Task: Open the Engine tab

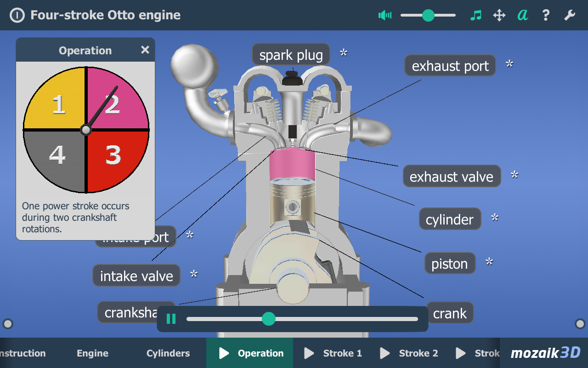Action: pyautogui.click(x=92, y=353)
